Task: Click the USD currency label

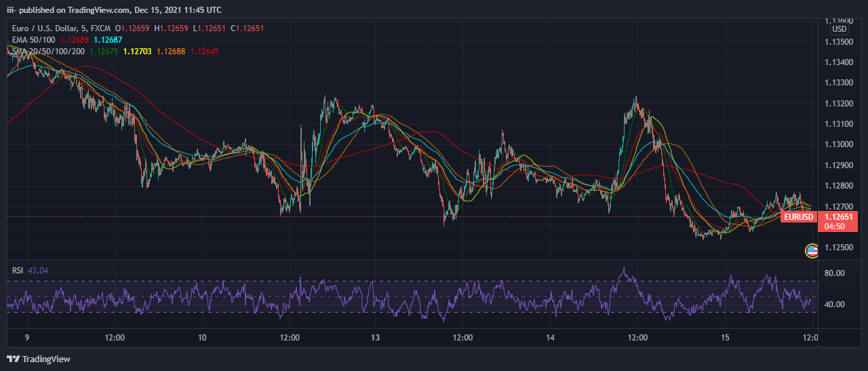Action: click(840, 29)
